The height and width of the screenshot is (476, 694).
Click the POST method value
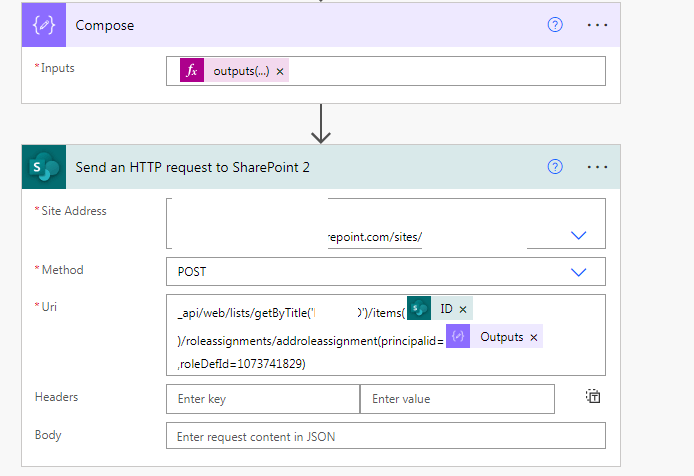point(192,272)
